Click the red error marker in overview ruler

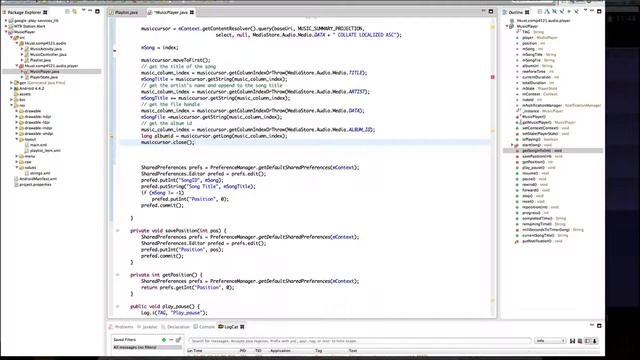point(493,77)
